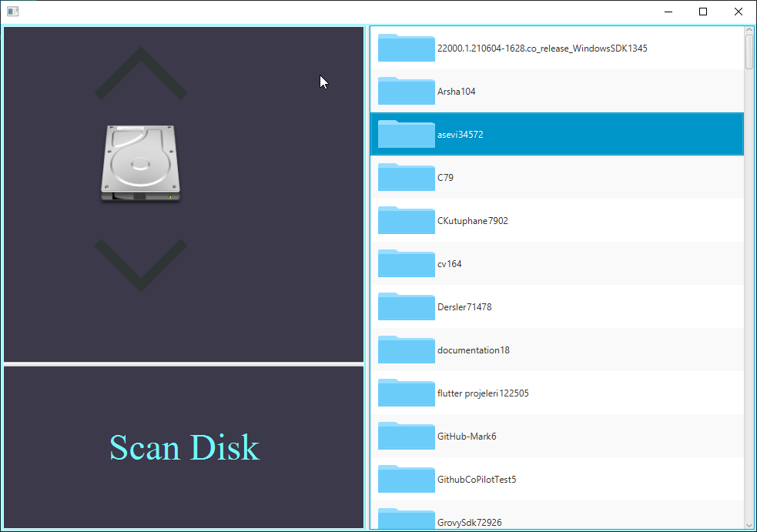The width and height of the screenshot is (757, 532).
Task: Select the Dersler71478 label
Action: 464,307
